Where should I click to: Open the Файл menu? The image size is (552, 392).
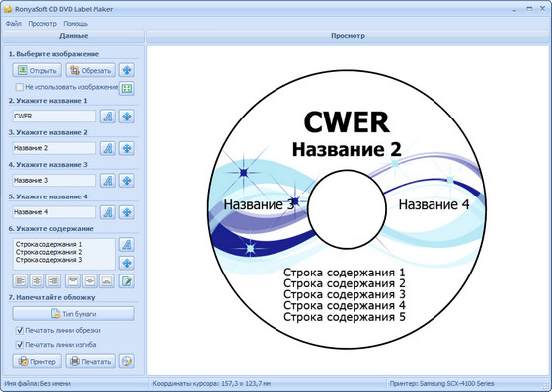click(14, 24)
